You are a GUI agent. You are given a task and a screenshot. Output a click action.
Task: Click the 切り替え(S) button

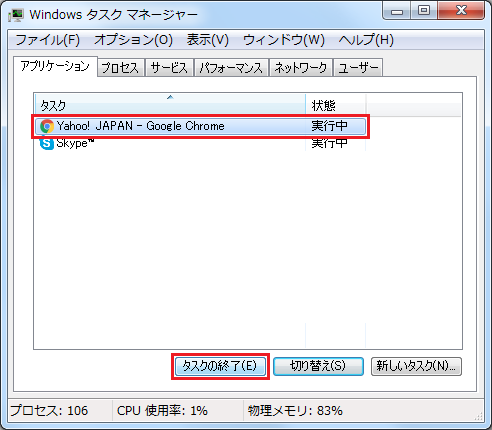(318, 366)
